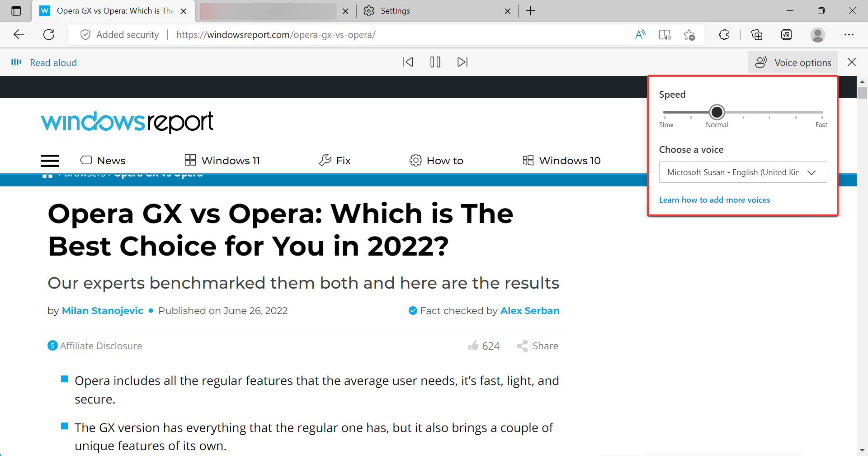This screenshot has height=456, width=868.
Task: Click the speed slider handle at Normal
Action: pos(717,112)
